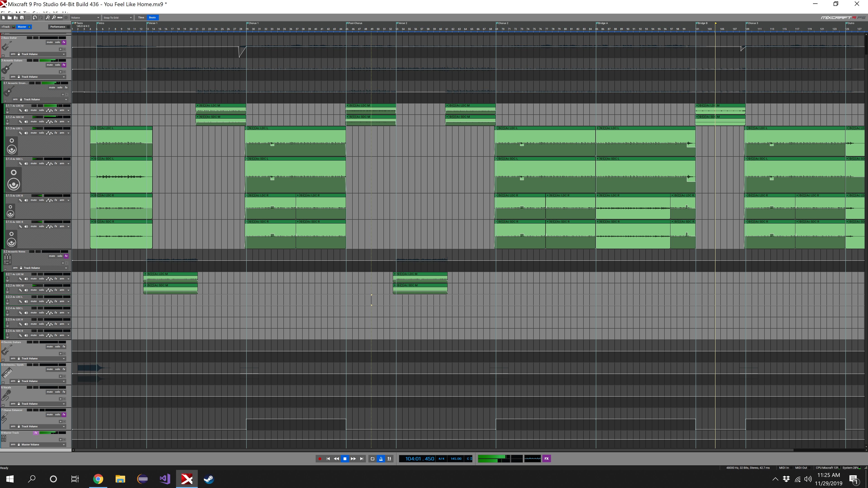Image resolution: width=868 pixels, height=488 pixels.
Task: Zoom in on the timeline
Action: [x=48, y=17]
